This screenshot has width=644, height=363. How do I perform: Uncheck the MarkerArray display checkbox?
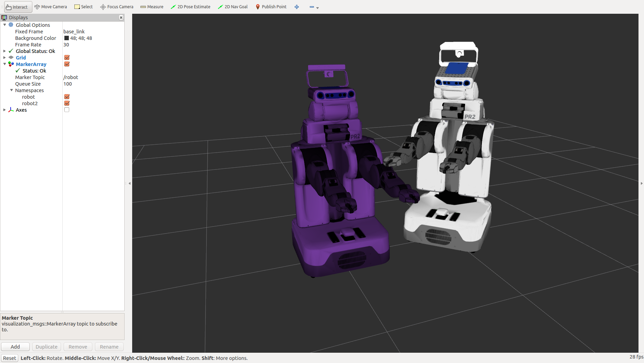67,64
